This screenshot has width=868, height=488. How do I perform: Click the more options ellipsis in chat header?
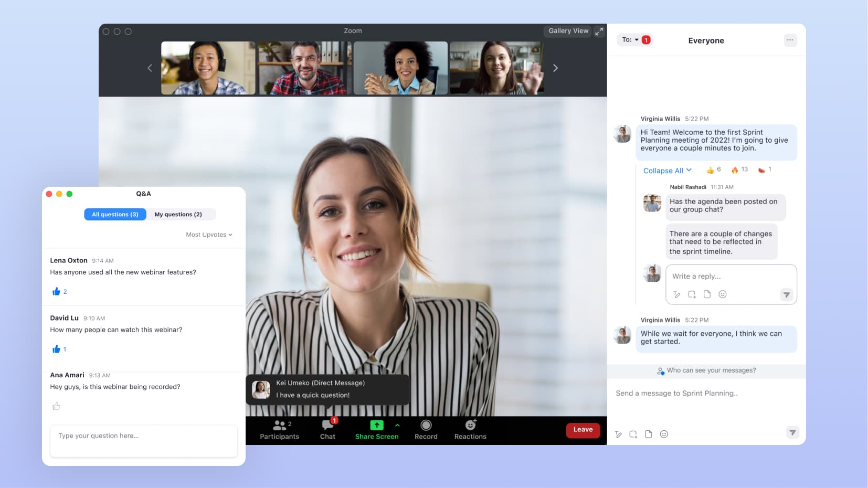coord(790,40)
